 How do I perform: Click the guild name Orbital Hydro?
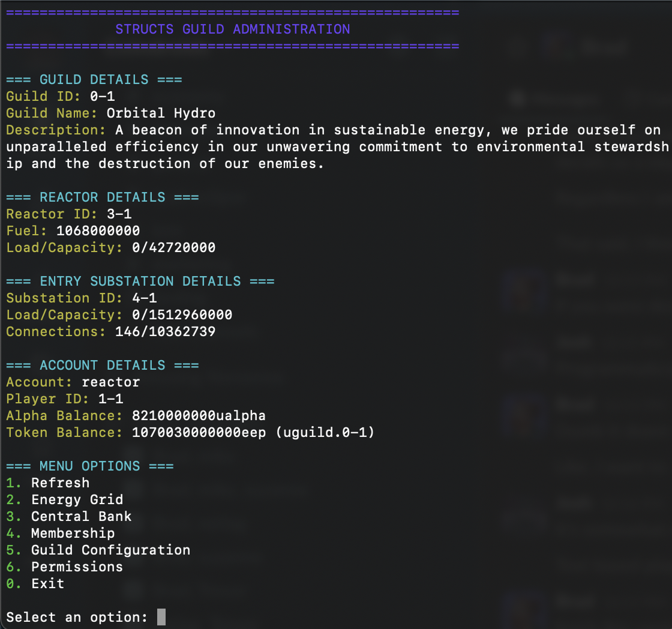(x=161, y=113)
